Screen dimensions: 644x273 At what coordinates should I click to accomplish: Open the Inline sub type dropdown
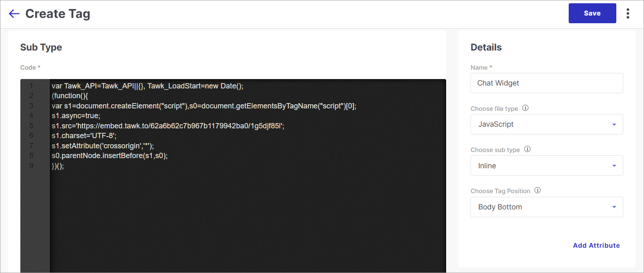[x=547, y=165]
